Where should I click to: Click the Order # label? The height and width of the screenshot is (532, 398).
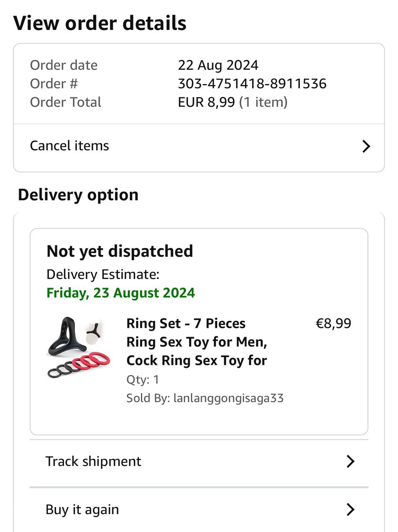pyautogui.click(x=54, y=84)
